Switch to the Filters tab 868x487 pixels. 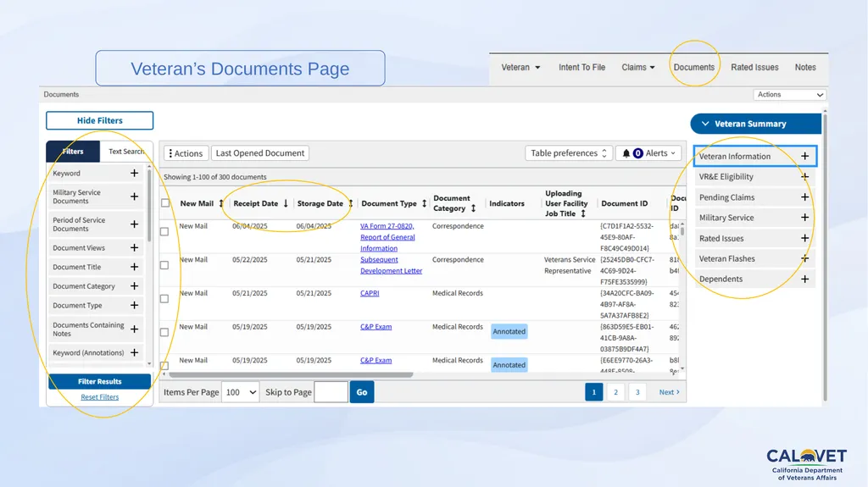pos(73,151)
